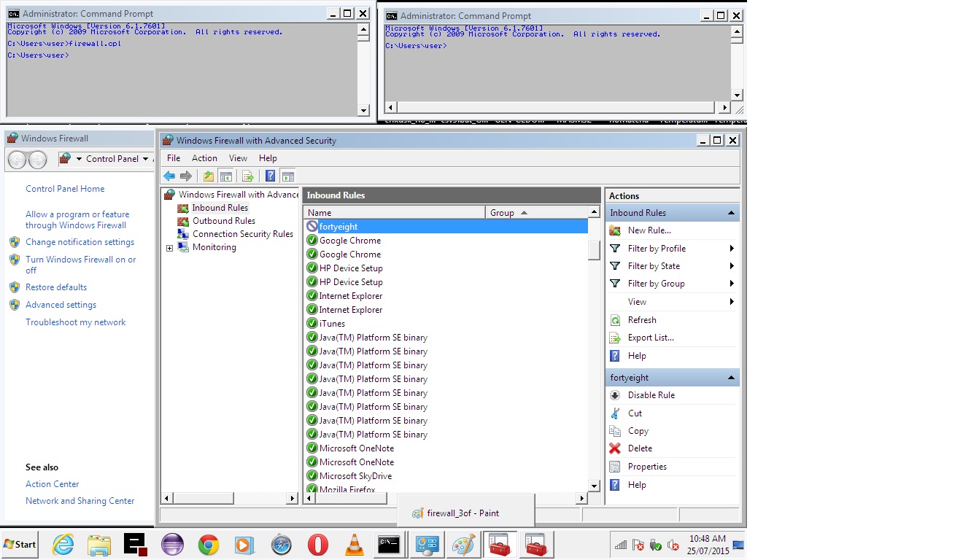Viewport: 979px width, 560px height.
Task: Click the green Refresh icon
Action: [615, 320]
